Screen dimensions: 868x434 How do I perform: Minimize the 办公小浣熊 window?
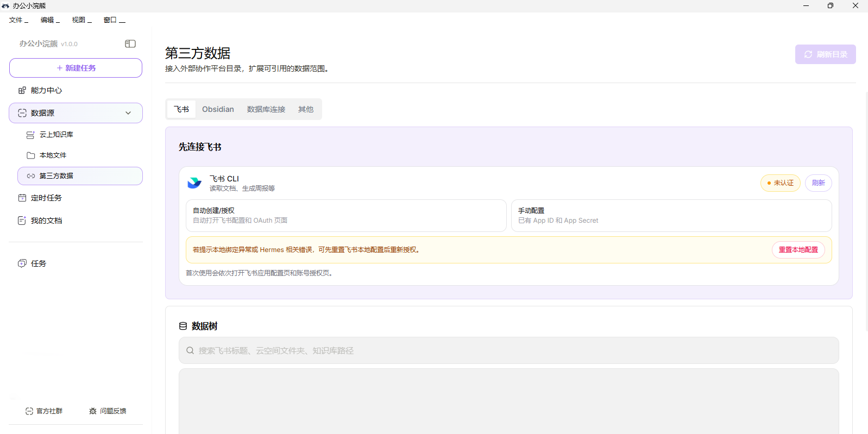pyautogui.click(x=806, y=5)
